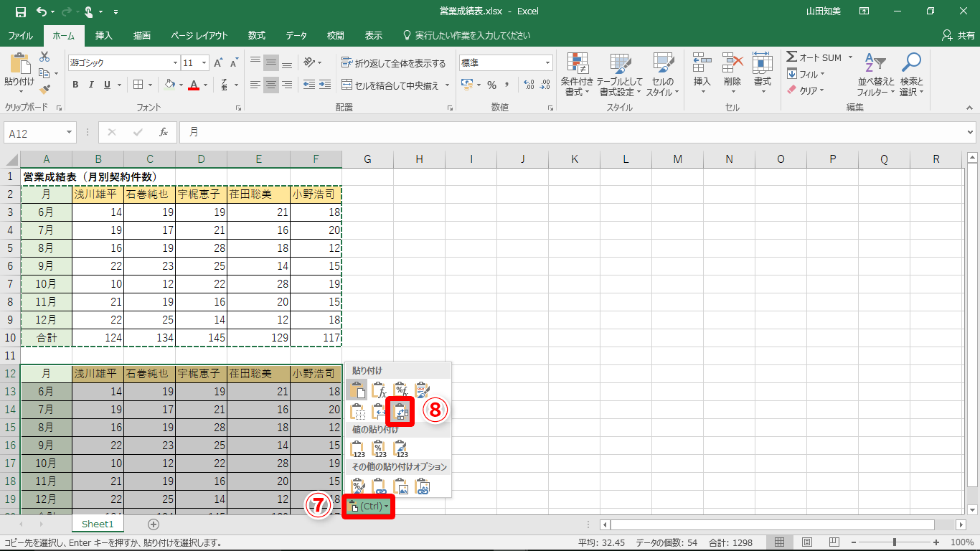Choose the No Borders paste icon

(x=357, y=412)
